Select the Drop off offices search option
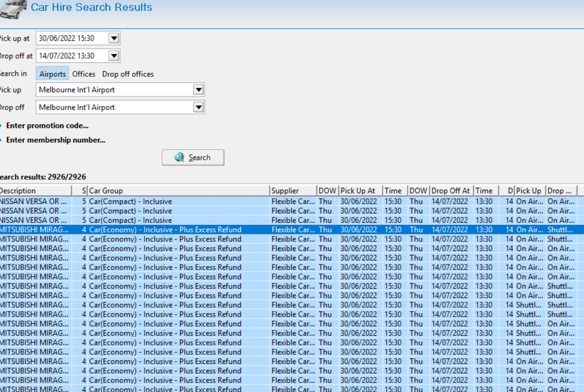 pyautogui.click(x=128, y=74)
